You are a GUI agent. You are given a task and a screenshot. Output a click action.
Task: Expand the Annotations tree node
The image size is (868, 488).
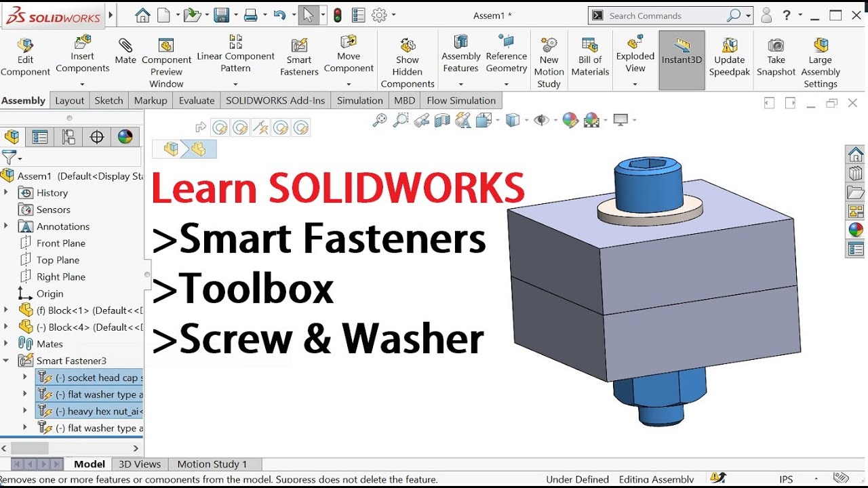(x=6, y=226)
